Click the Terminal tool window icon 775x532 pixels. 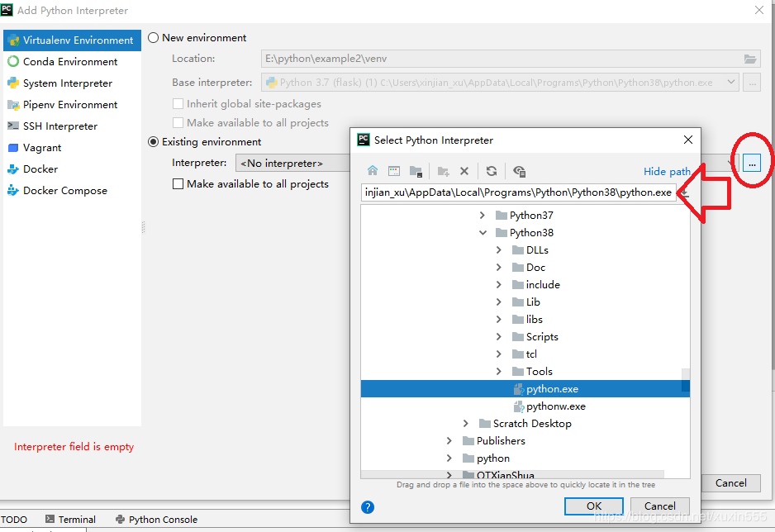tap(50, 519)
